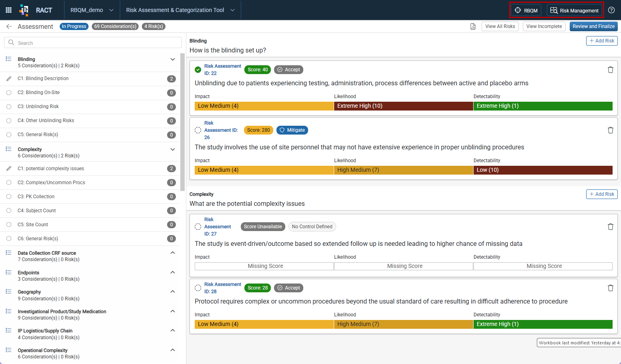Go back using the Assessment arrow icon
The height and width of the screenshot is (364, 621).
click(9, 26)
